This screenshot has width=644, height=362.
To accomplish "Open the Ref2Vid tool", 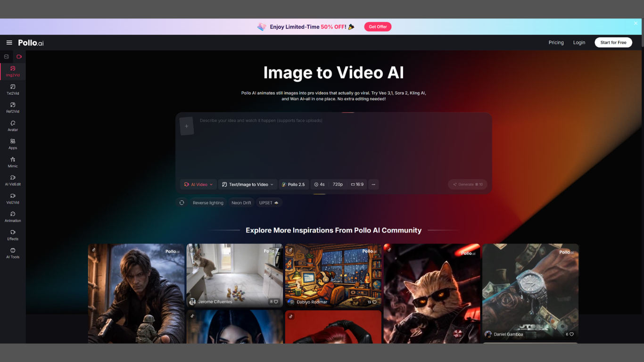I will pos(13,107).
